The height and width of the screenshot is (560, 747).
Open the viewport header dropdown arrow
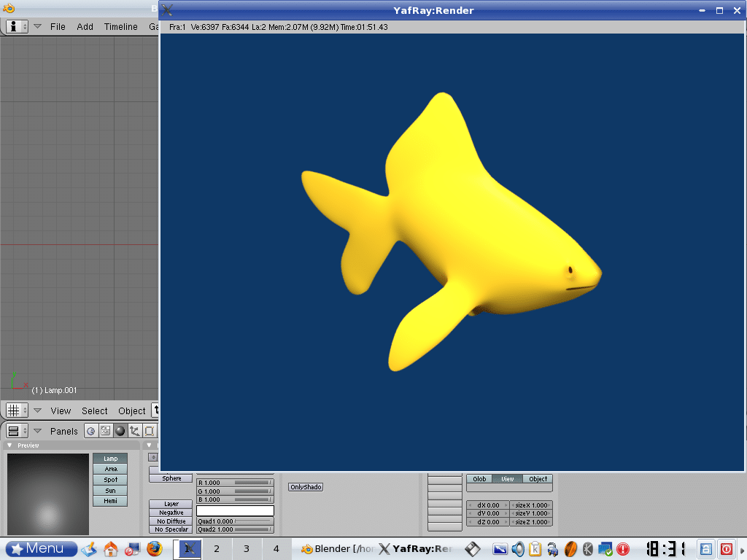click(38, 410)
